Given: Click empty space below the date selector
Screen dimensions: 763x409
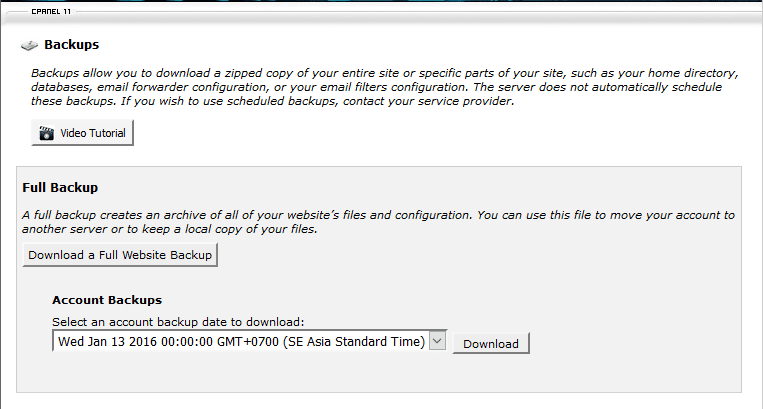Looking at the screenshot, I should coord(300,375).
